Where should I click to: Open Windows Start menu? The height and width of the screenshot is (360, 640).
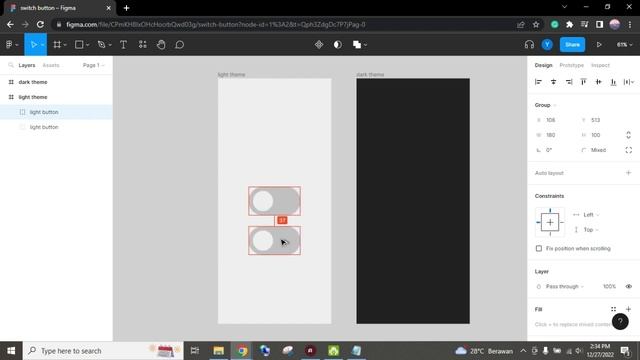(11, 351)
